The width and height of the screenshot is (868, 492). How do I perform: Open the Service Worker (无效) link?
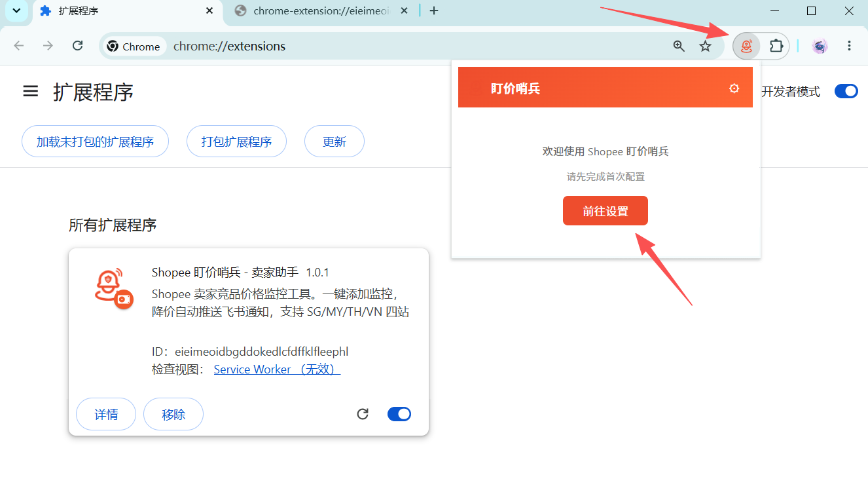point(277,369)
